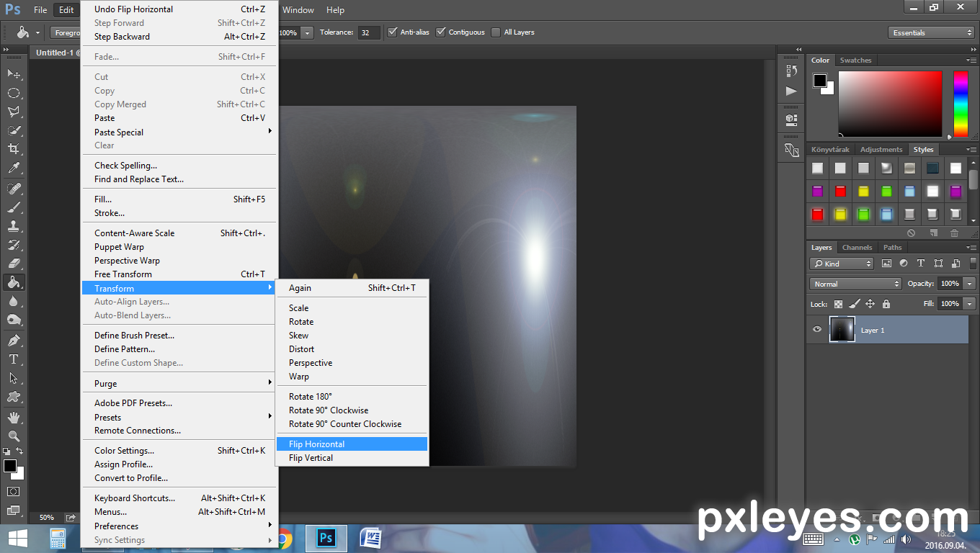Select the Crop tool
Screen dimensions: 980x553
14,149
